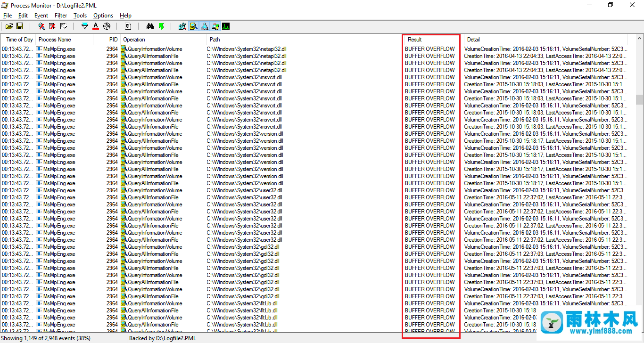Image resolution: width=644 pixels, height=343 pixels.
Task: Toggle Autoscroll in the toolbar
Action: tap(52, 26)
